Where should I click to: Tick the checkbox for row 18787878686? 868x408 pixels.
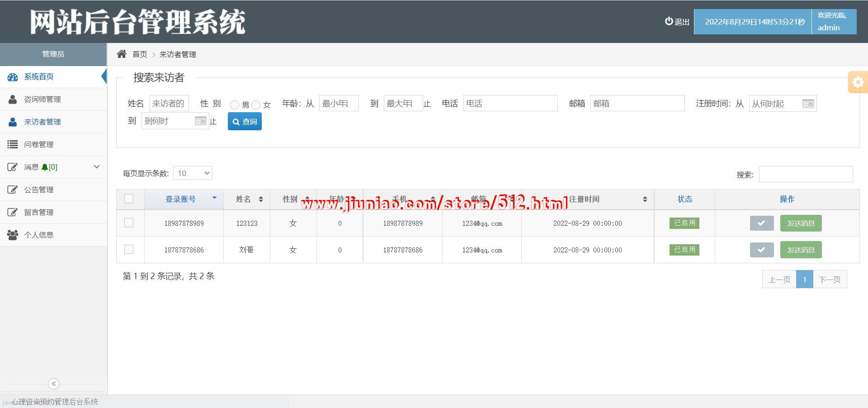coord(129,249)
